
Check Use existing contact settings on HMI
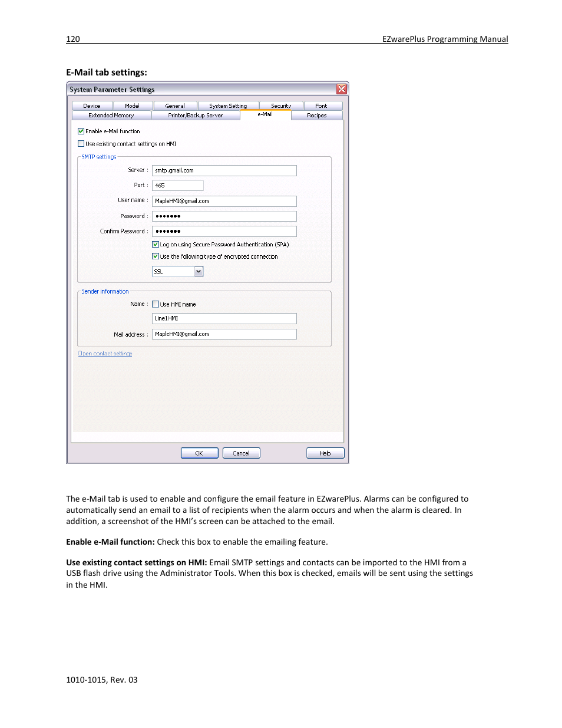point(81,144)
